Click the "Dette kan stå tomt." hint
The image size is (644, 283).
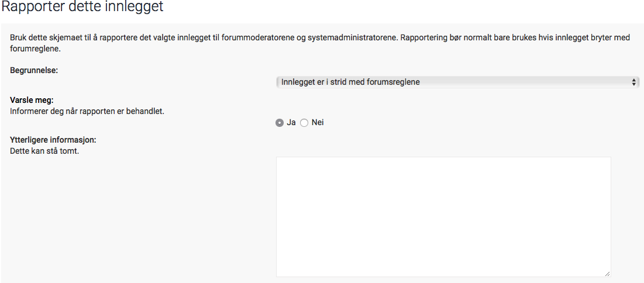44,150
